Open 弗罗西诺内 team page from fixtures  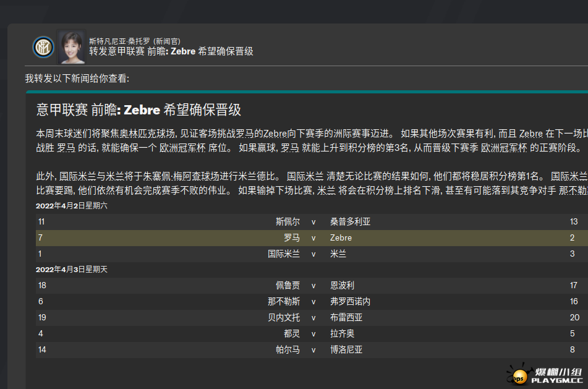(x=350, y=302)
